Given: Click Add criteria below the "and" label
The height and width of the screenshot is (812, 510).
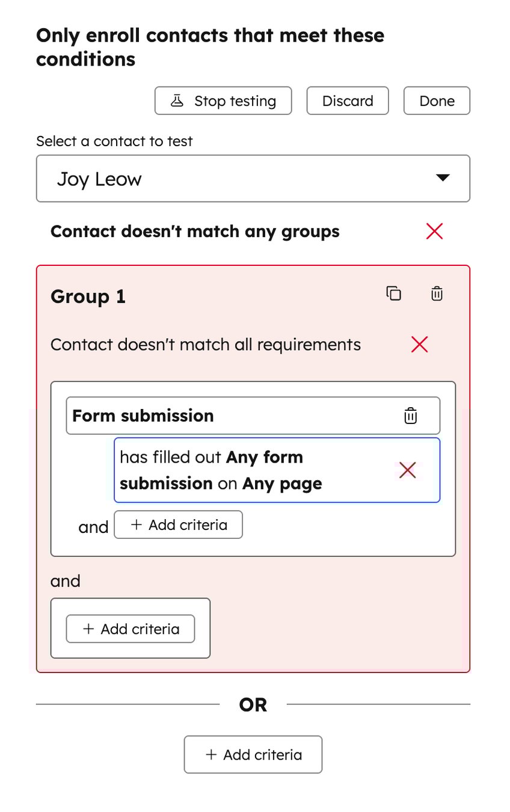Looking at the screenshot, I should click(130, 628).
